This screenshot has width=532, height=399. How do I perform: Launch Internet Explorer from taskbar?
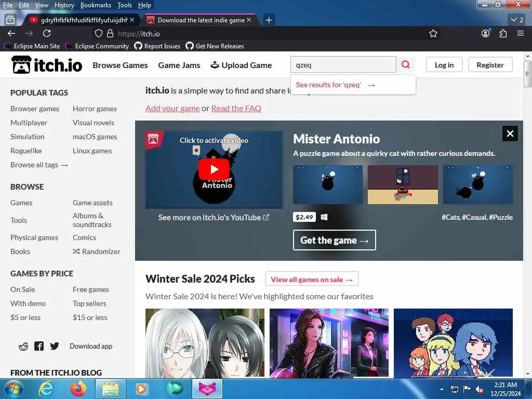tap(46, 389)
